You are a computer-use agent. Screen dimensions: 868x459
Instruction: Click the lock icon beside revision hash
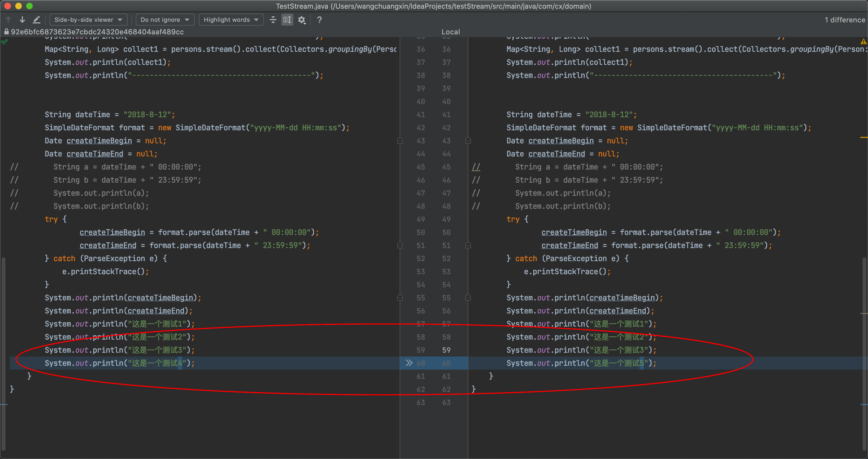click(x=6, y=31)
